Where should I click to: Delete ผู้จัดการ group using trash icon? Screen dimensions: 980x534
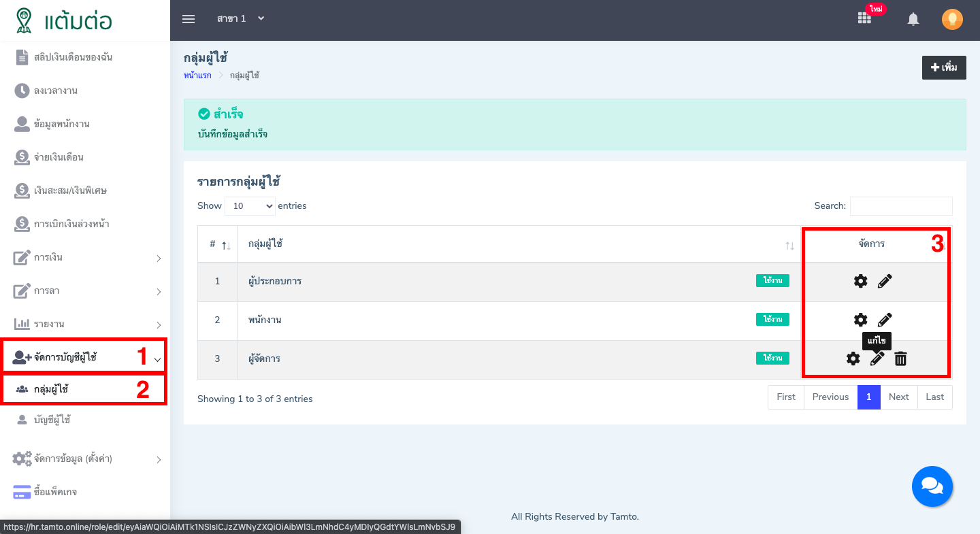900,358
